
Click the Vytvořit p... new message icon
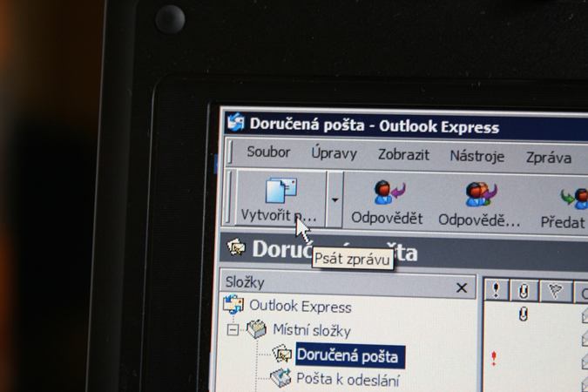(281, 191)
